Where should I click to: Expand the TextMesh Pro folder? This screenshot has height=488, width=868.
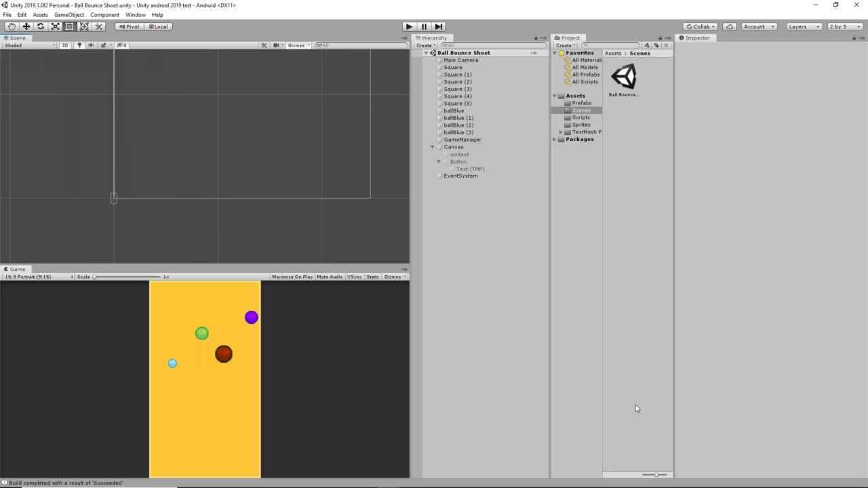[561, 132]
